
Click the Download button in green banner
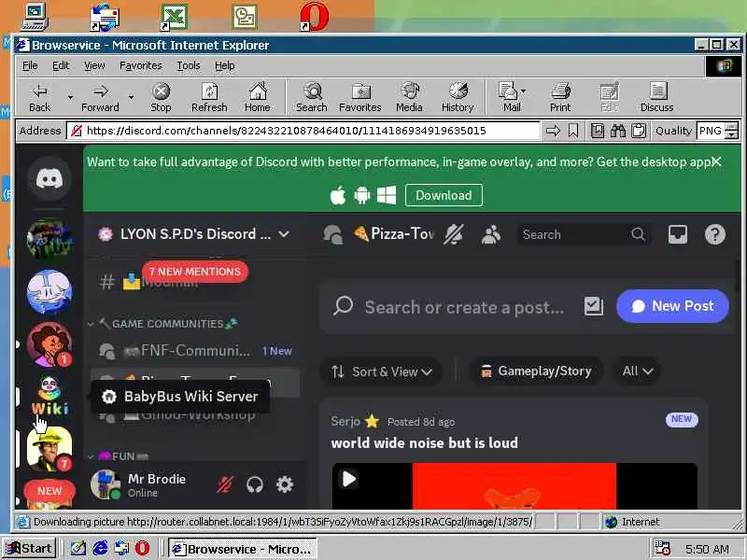(x=444, y=195)
